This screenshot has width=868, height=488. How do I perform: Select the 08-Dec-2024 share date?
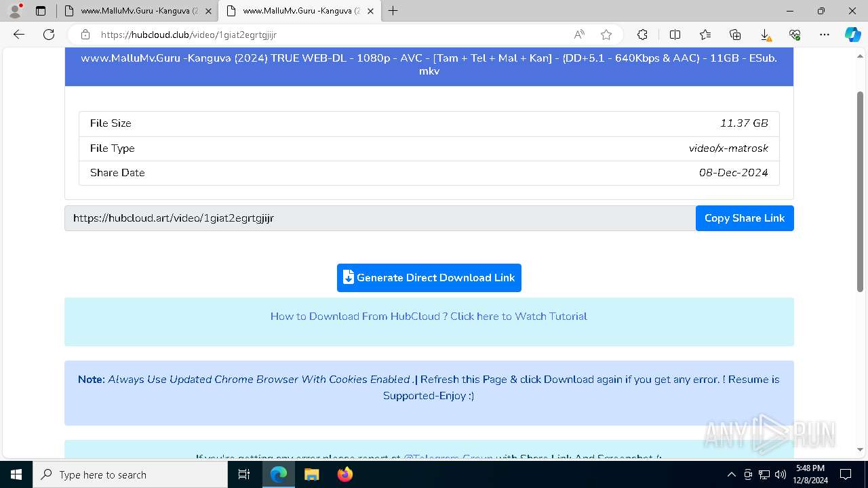point(733,173)
